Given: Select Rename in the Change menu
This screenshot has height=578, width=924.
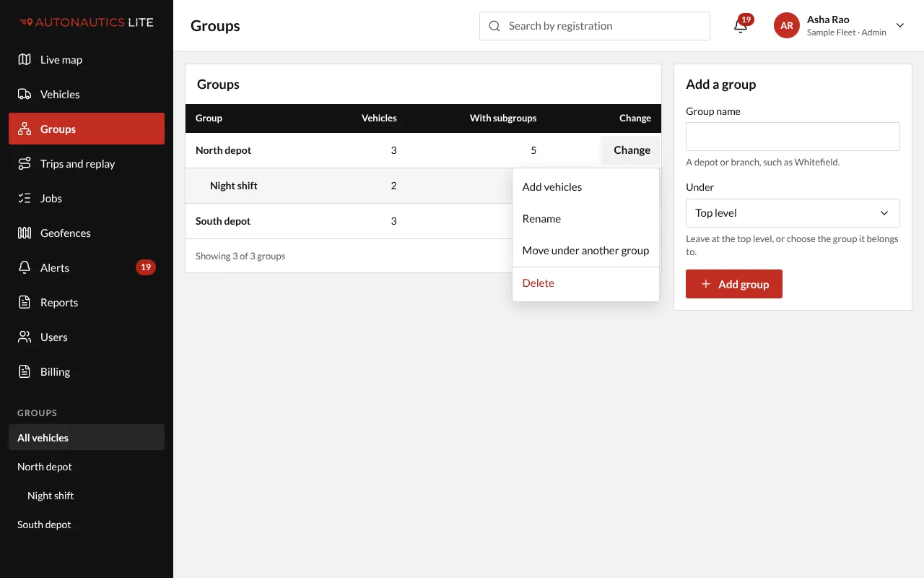Looking at the screenshot, I should [585, 218].
